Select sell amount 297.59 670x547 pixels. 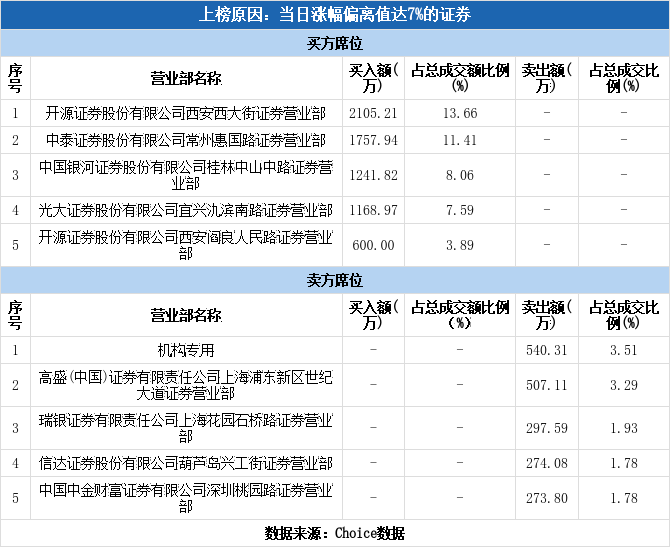[547, 428]
